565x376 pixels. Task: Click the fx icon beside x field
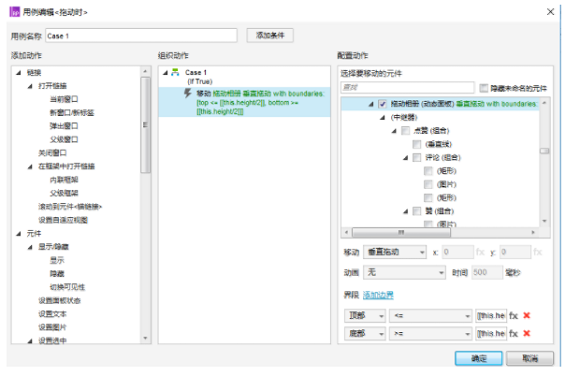point(480,252)
